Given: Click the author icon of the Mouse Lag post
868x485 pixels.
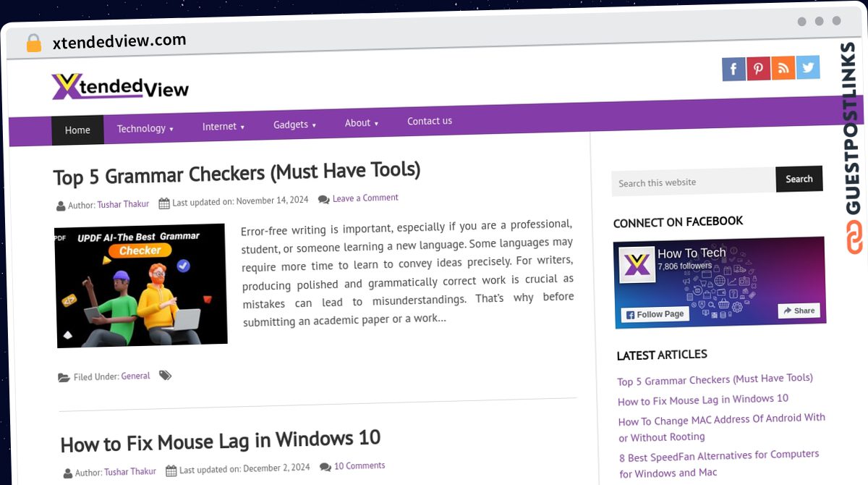Looking at the screenshot, I should [68, 473].
